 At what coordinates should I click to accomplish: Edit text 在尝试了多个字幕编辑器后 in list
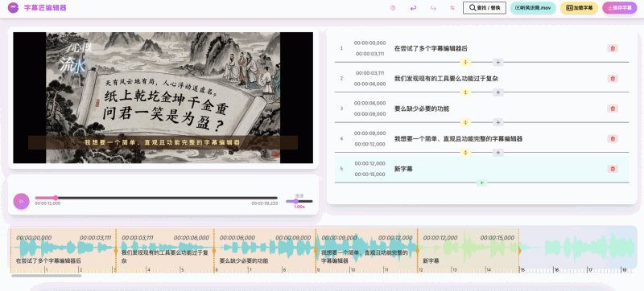(431, 48)
